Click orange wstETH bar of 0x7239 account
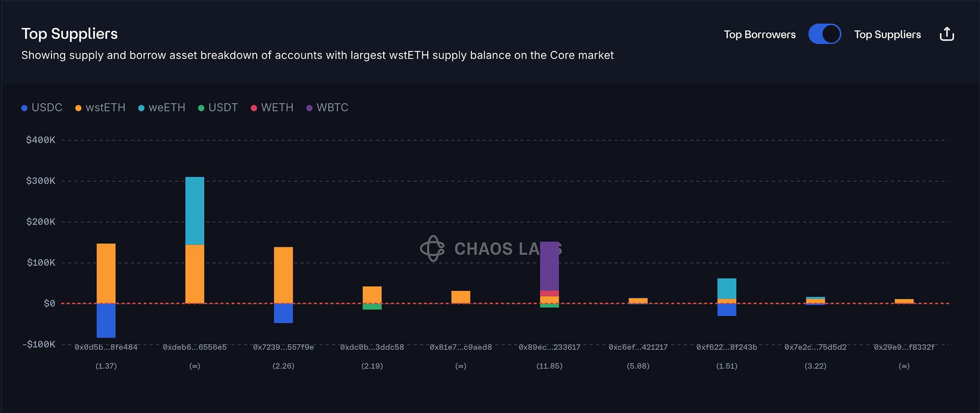Image resolution: width=980 pixels, height=413 pixels. [x=283, y=275]
